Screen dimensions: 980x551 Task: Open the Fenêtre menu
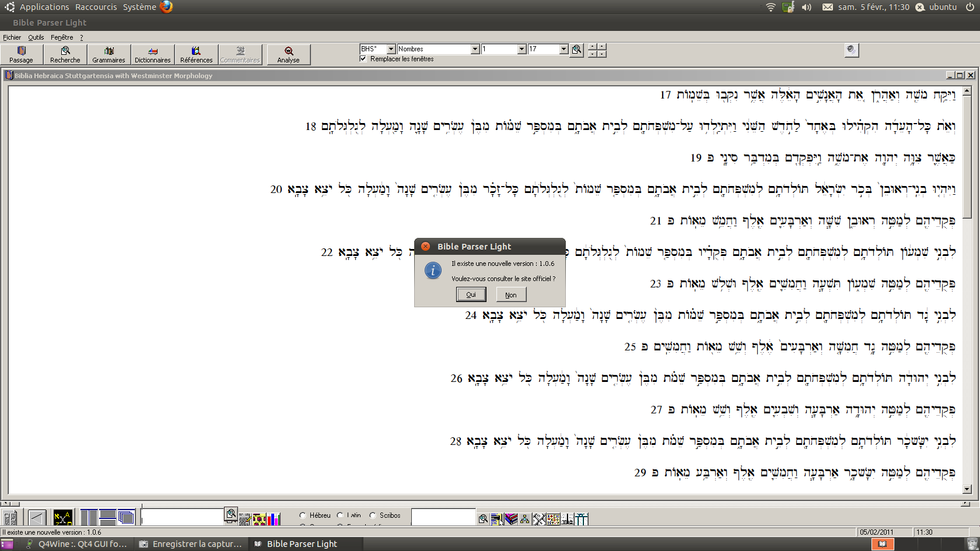(62, 37)
